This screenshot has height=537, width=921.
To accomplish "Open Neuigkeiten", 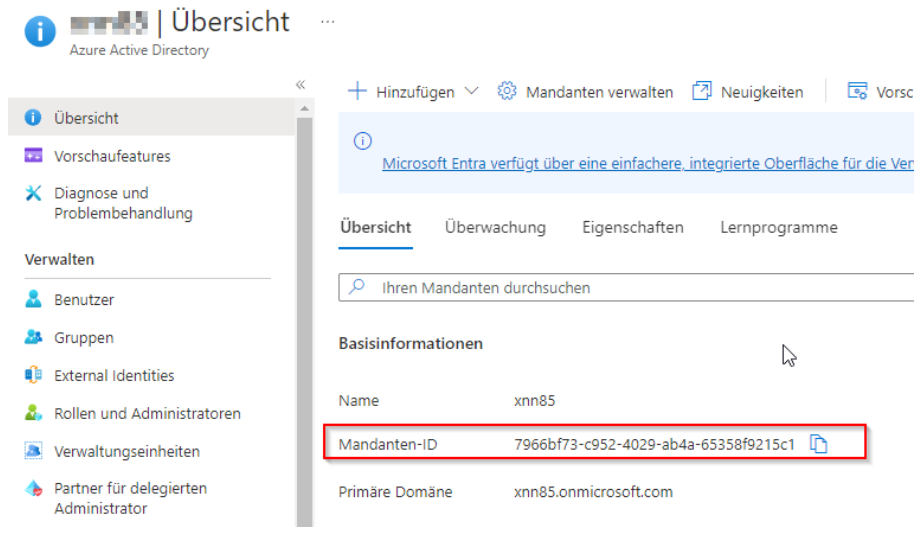I will pos(762,92).
